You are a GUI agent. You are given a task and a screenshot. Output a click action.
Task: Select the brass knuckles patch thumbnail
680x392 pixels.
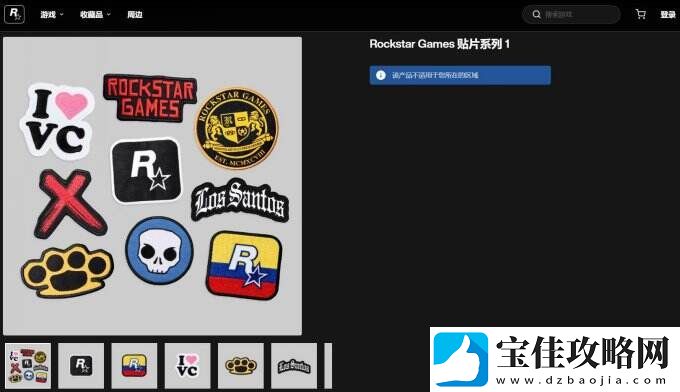[241, 366]
